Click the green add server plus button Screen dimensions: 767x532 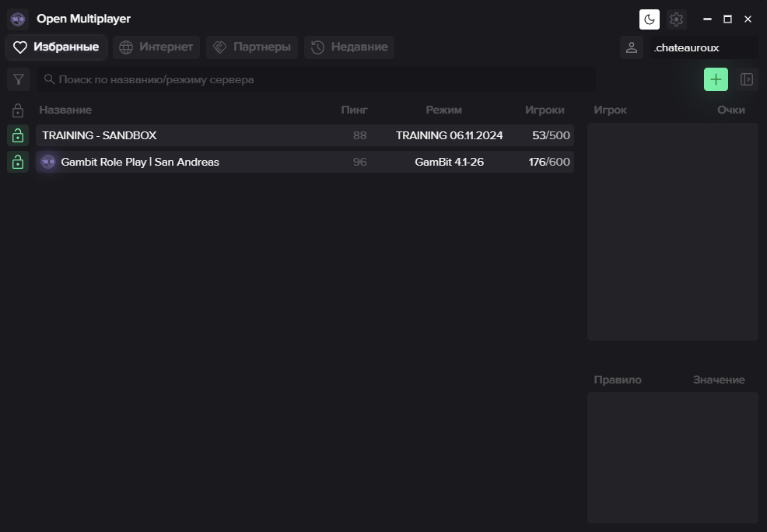coord(716,79)
